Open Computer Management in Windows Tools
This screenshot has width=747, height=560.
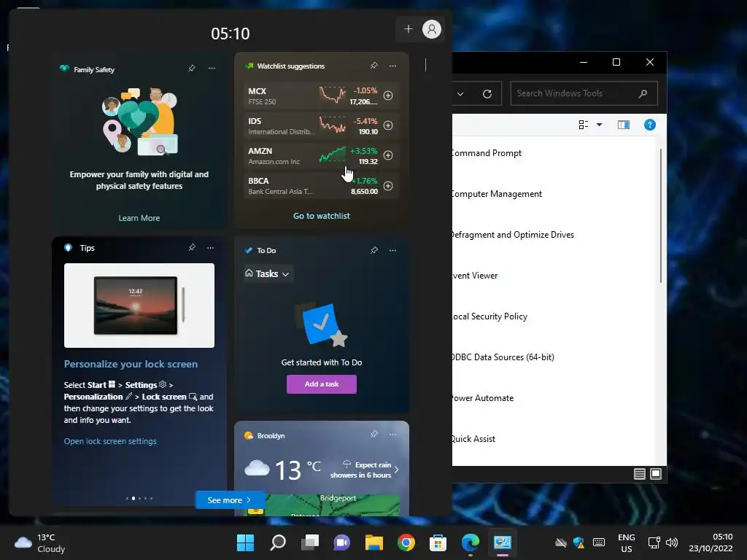click(x=497, y=194)
